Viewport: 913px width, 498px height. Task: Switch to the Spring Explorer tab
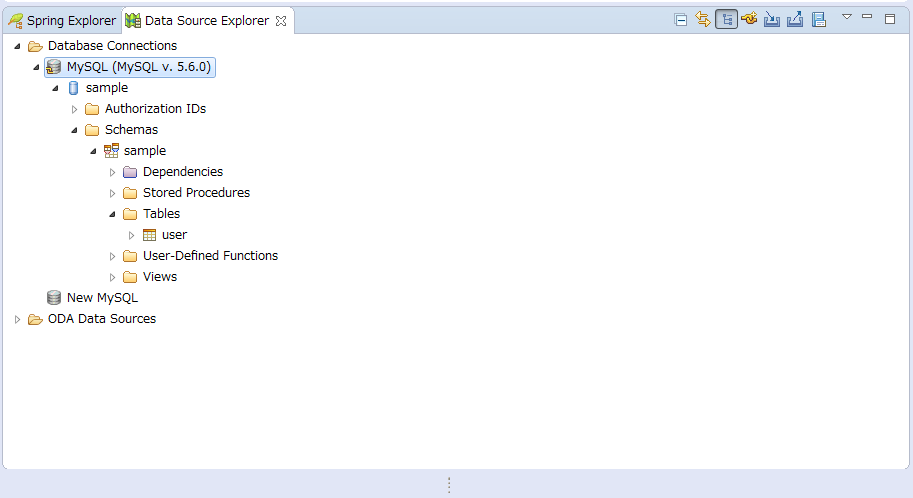coord(62,20)
